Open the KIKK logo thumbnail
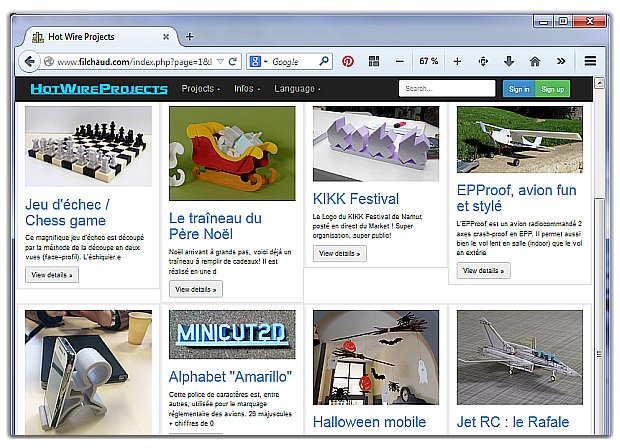The image size is (620, 448). point(376,144)
